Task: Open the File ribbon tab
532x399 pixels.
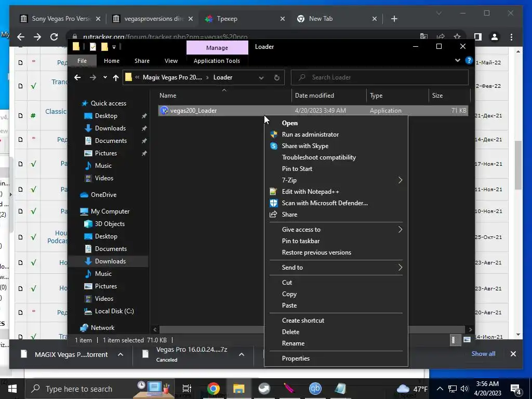Action: [x=82, y=61]
